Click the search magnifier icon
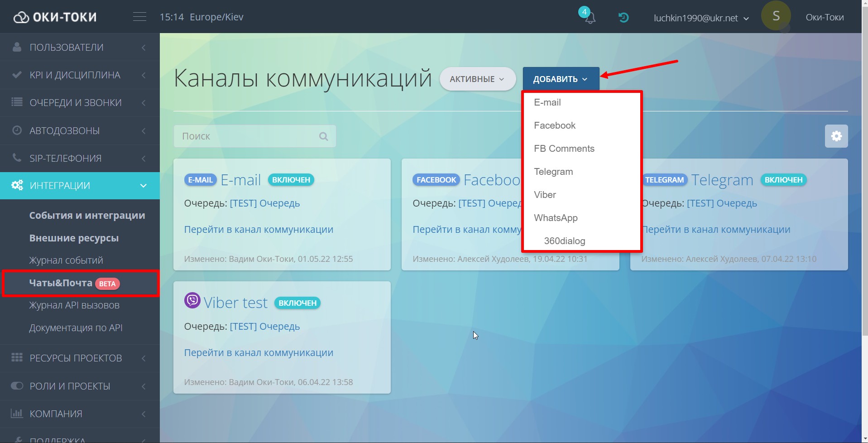The height and width of the screenshot is (443, 868). [323, 136]
